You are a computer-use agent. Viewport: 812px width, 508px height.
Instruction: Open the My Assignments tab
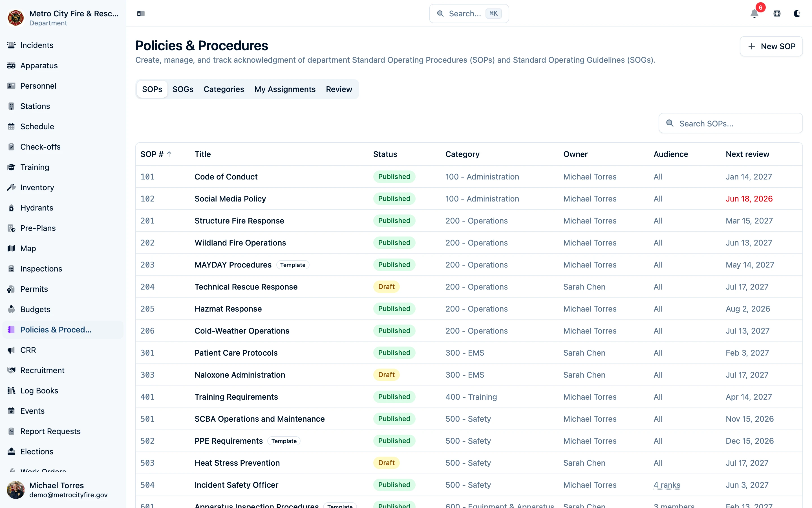[285, 89]
